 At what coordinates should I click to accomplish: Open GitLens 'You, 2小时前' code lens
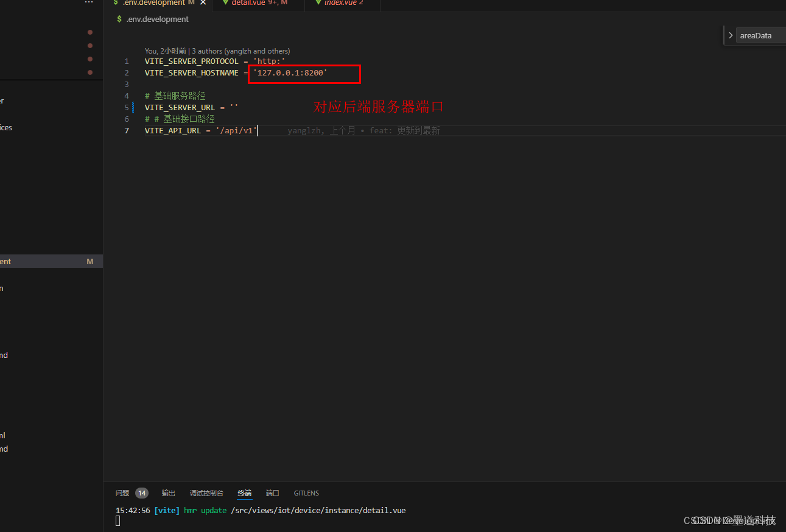pos(166,51)
